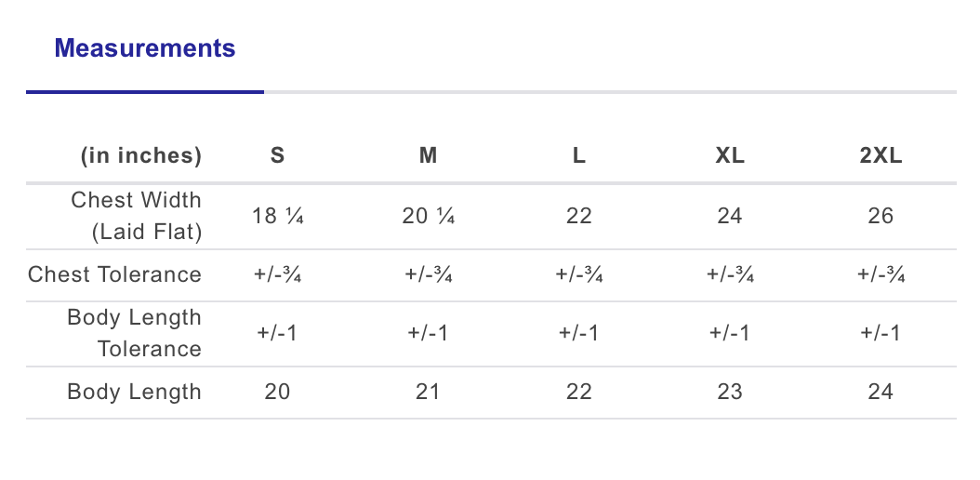980x480 pixels.
Task: Select the M size column header
Action: pyautogui.click(x=428, y=156)
